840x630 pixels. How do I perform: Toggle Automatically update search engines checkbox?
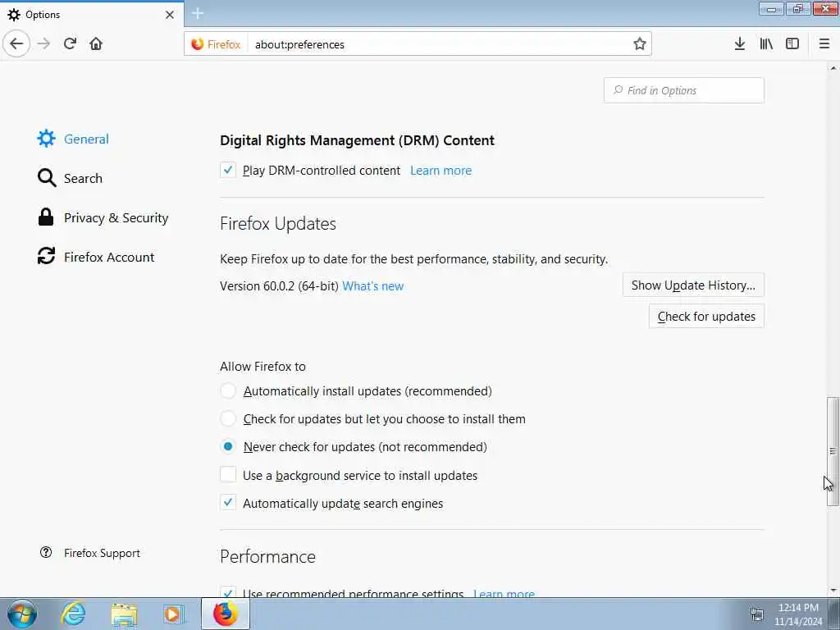coord(228,503)
